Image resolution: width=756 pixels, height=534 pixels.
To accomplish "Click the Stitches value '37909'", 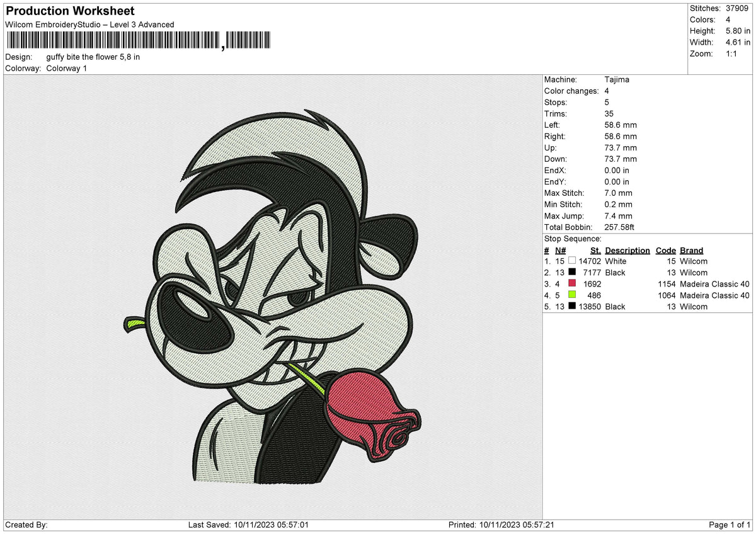I will click(736, 8).
